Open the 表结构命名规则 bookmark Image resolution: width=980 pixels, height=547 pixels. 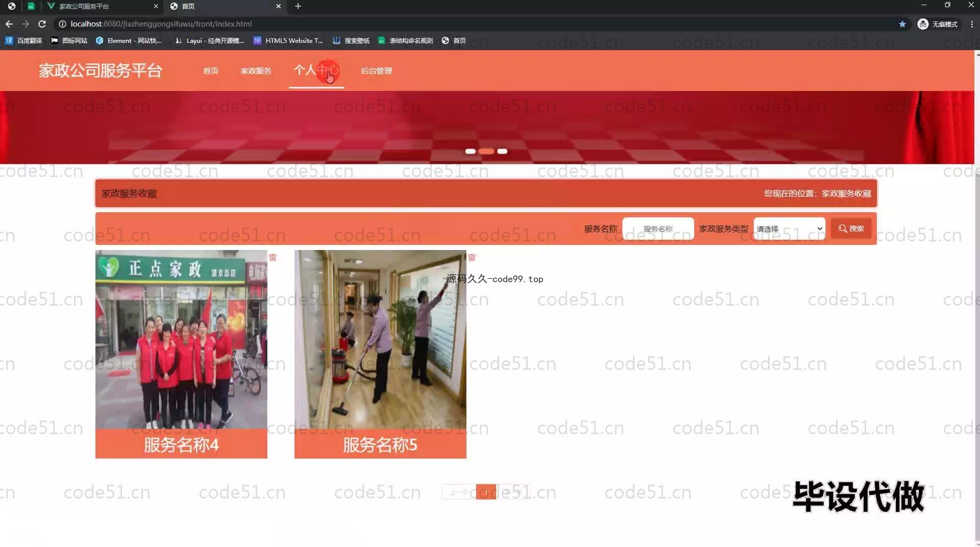click(x=406, y=40)
